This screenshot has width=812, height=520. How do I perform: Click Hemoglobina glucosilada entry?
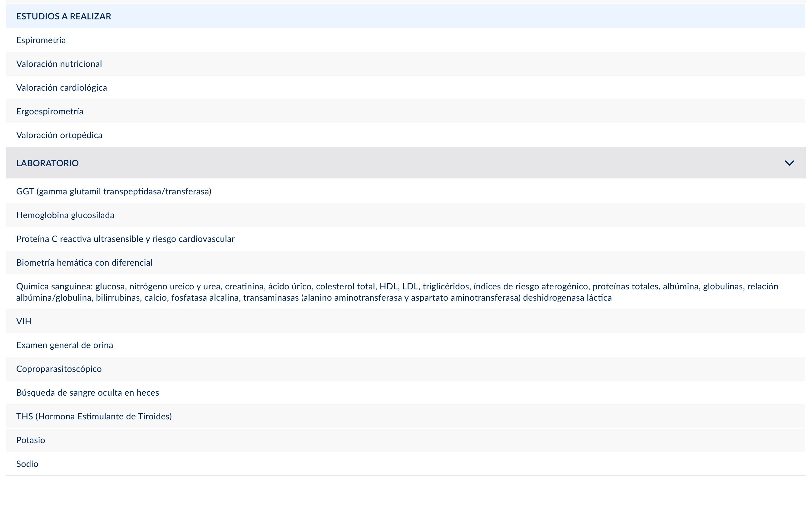click(x=405, y=215)
